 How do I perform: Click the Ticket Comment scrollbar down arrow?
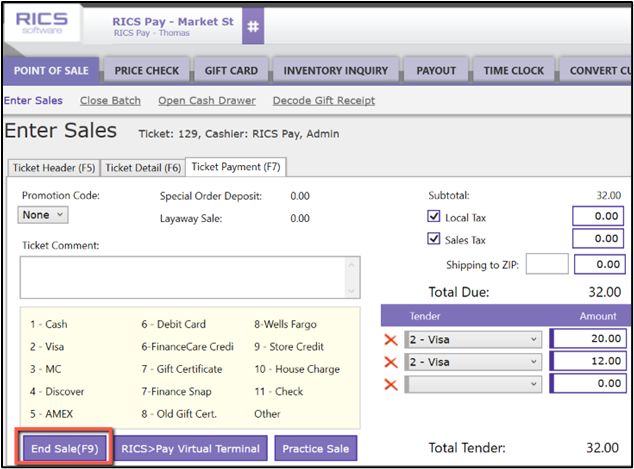(351, 291)
